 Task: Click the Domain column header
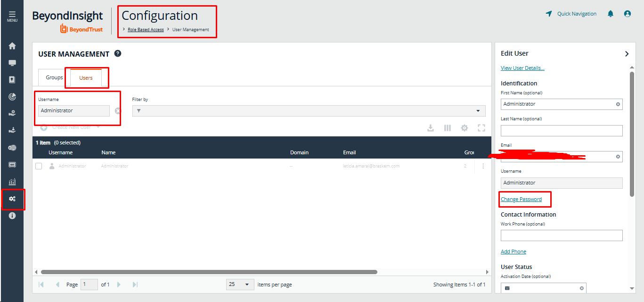tap(299, 152)
